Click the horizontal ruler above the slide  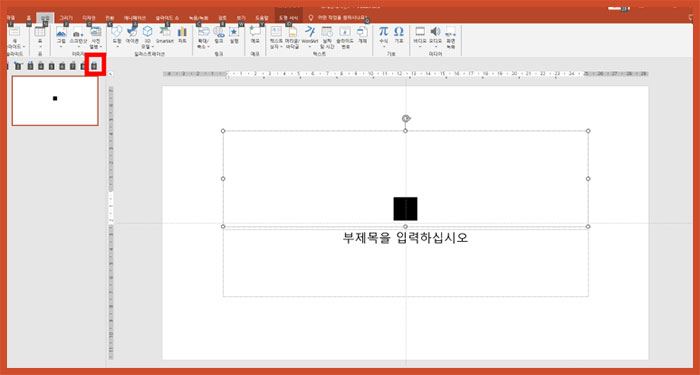pyautogui.click(x=405, y=74)
